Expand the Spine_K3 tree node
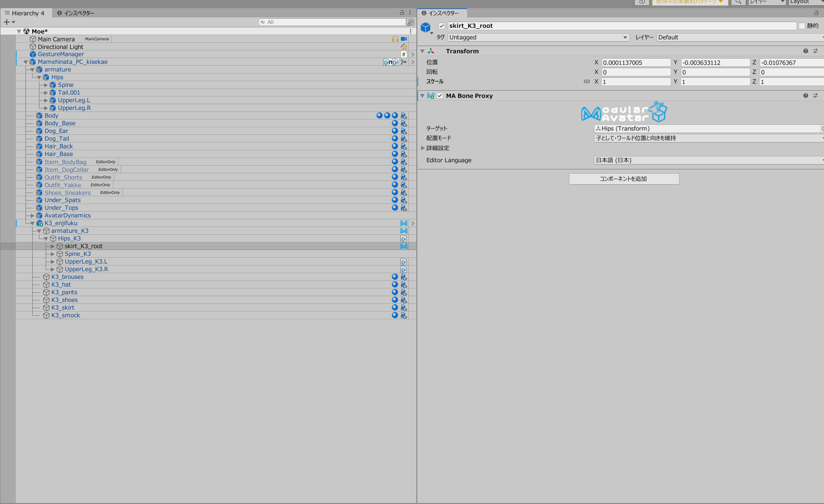824x504 pixels. [x=53, y=254]
